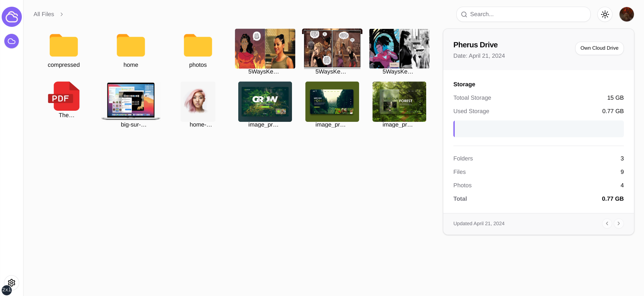Open settings gear icon
The height and width of the screenshot is (296, 644).
12,283
